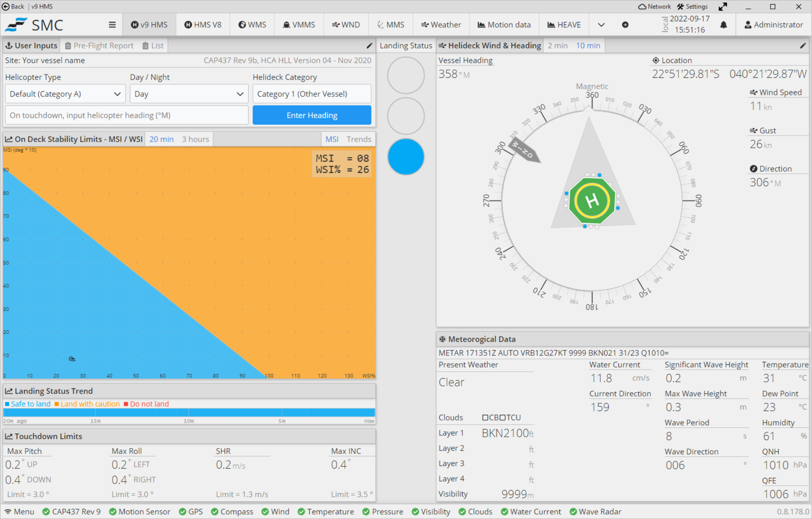Click the green helideck H symbol

pos(592,201)
